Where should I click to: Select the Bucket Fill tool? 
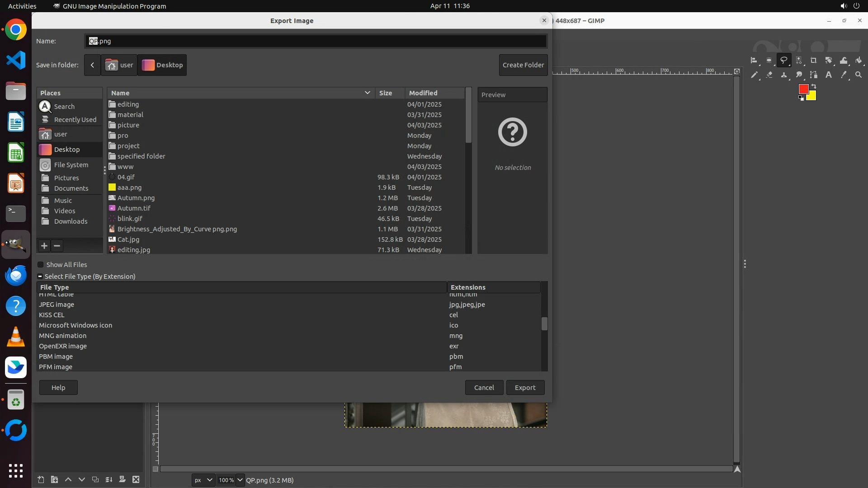coord(859,61)
